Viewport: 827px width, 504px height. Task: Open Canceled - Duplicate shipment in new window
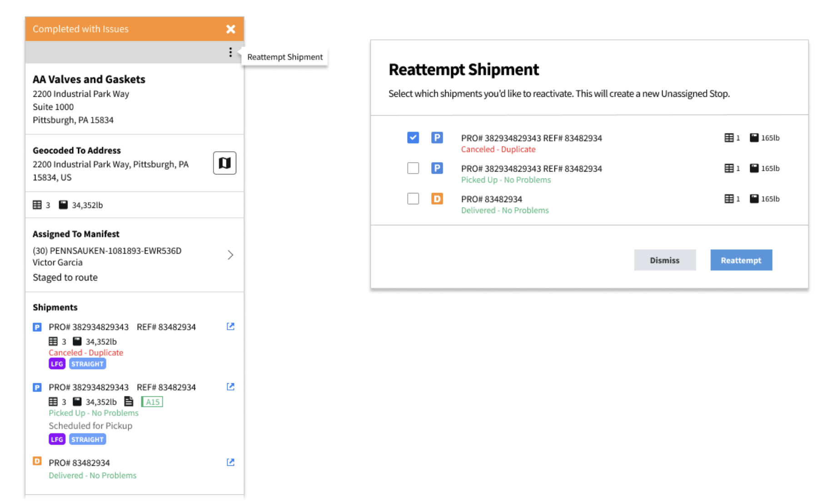230,326
